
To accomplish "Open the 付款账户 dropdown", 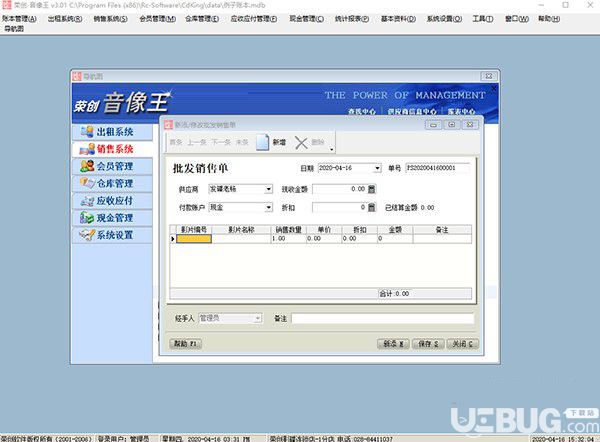I will click(269, 207).
